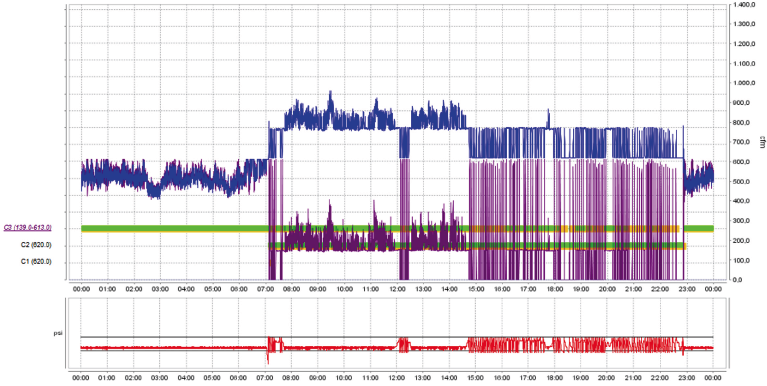Click the cfm unit label on the right axis
The width and height of the screenshot is (767, 386).
pos(762,142)
